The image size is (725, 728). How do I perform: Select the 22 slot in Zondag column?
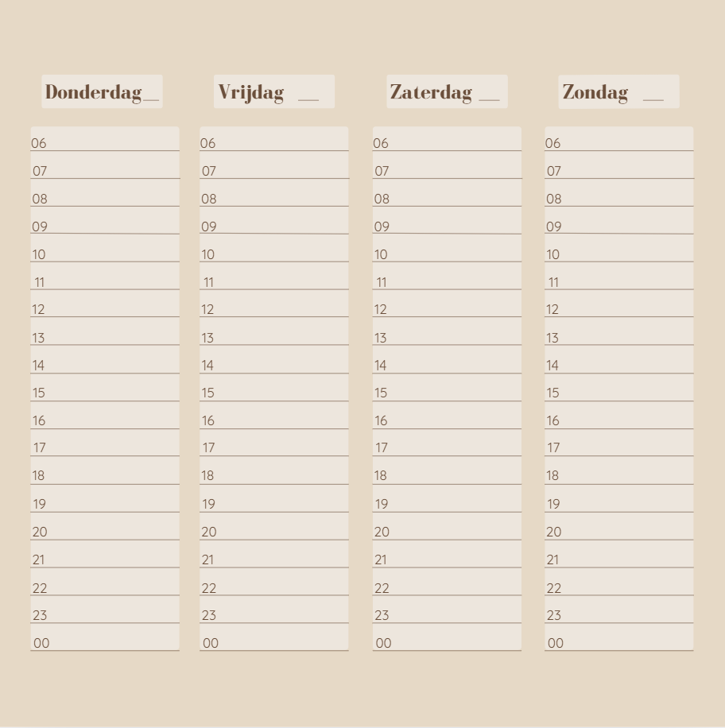pos(619,587)
